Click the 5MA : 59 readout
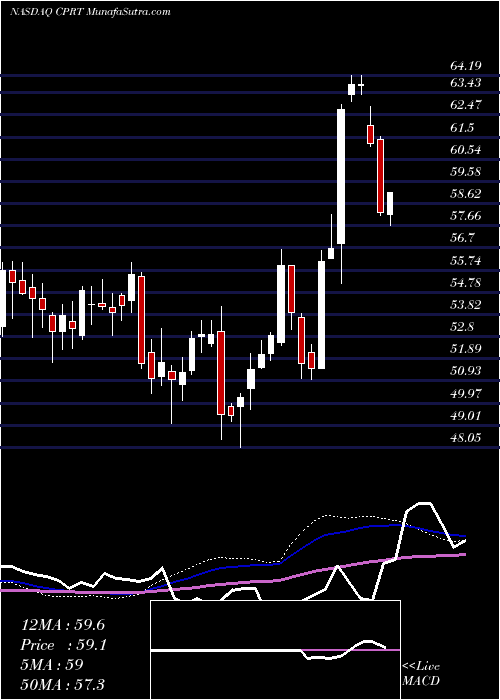500x700 pixels. (x=52, y=665)
